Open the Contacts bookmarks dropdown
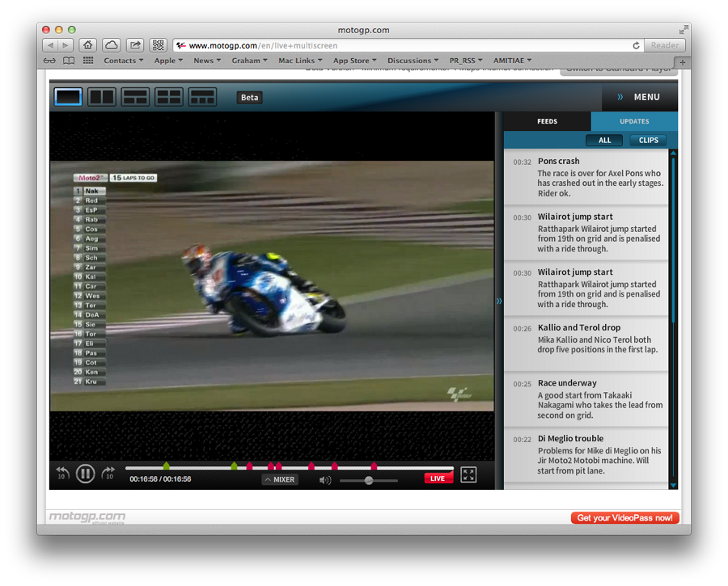This screenshot has width=728, height=586. [x=123, y=61]
